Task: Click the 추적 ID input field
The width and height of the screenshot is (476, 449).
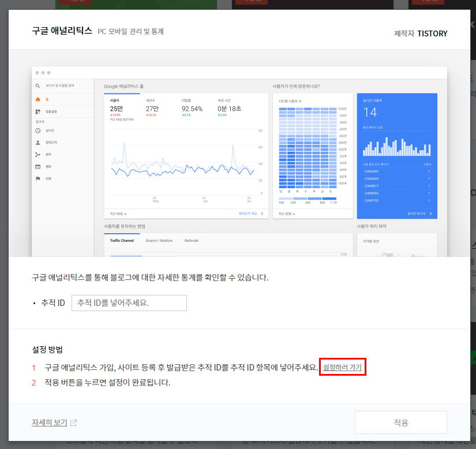Action: 129,302
